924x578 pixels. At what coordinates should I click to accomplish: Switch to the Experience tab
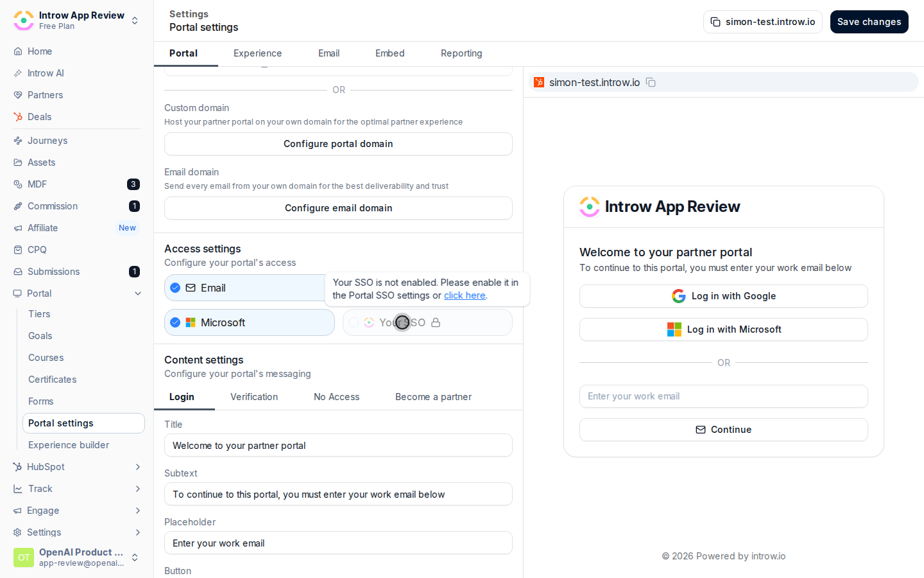click(257, 53)
